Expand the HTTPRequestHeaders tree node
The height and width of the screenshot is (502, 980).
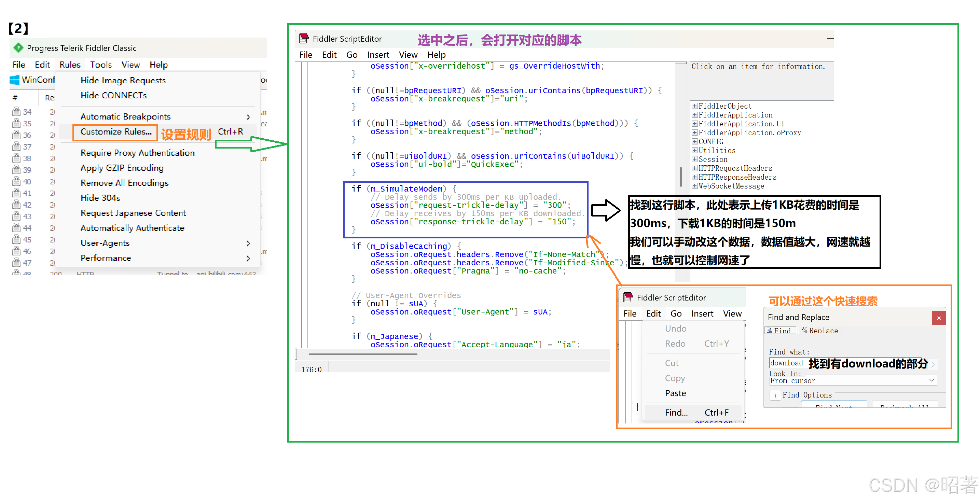(x=695, y=168)
